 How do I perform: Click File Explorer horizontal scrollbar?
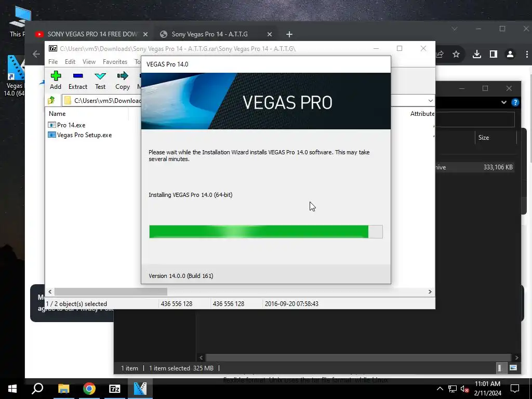coord(358,357)
